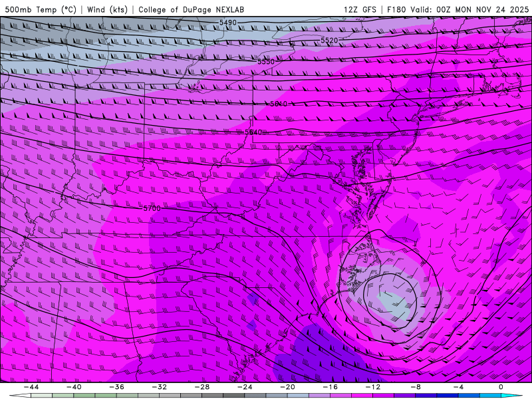Click the "500mb Temp (°C)" title text
The height and width of the screenshot is (399, 532).
coord(41,9)
